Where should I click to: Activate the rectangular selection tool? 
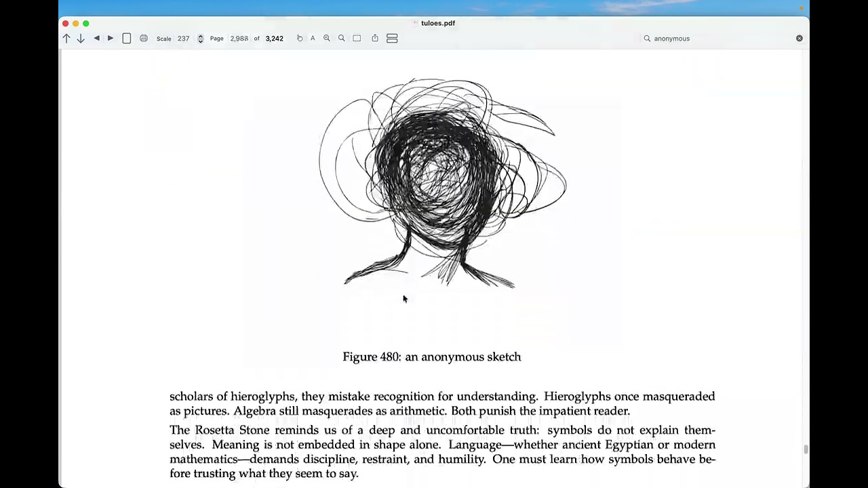point(357,39)
